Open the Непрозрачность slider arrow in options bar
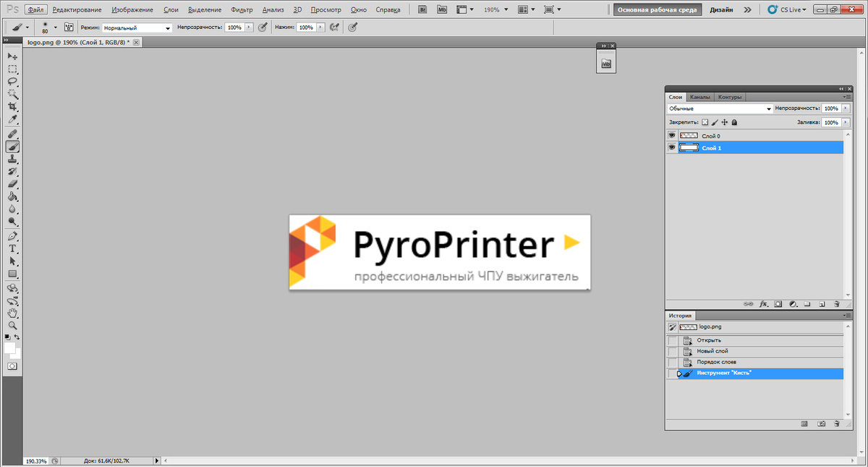This screenshot has width=868, height=467. (x=250, y=27)
